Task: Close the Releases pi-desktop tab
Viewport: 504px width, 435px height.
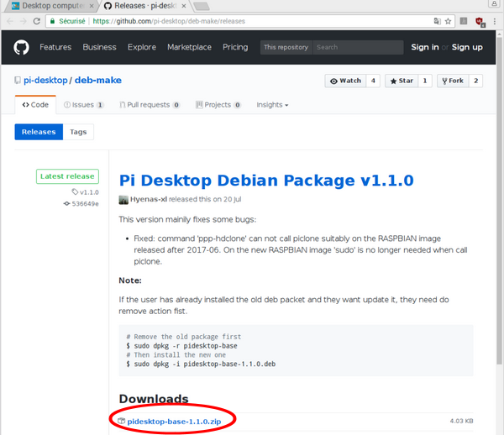Action: coord(184,6)
